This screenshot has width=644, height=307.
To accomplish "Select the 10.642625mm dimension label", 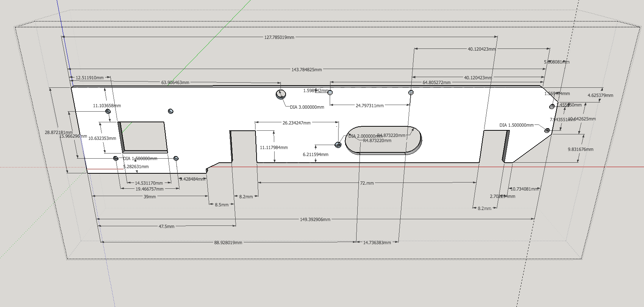I will [582, 119].
